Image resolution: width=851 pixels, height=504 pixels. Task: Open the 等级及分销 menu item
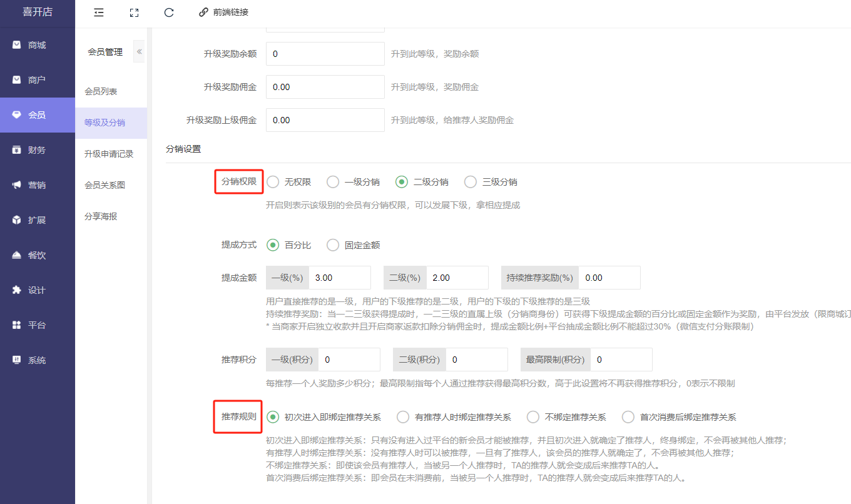[111, 123]
